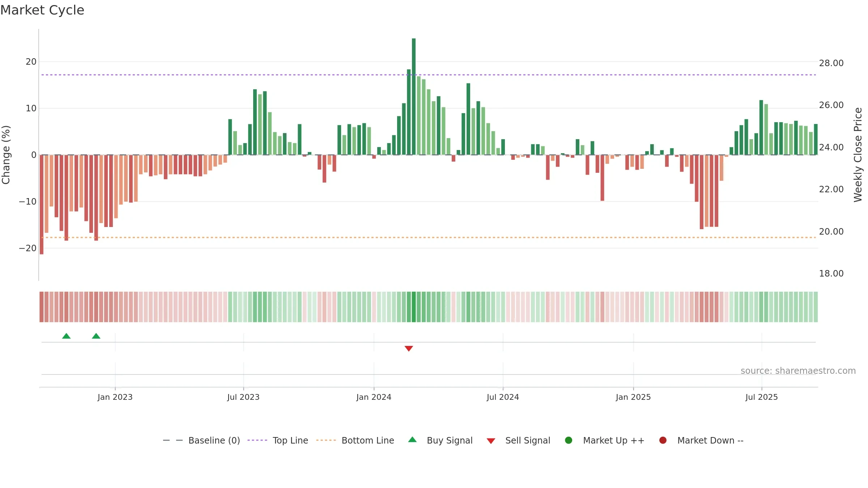Click the 26.00 price axis label
The width and height of the screenshot is (868, 488).
click(x=831, y=105)
